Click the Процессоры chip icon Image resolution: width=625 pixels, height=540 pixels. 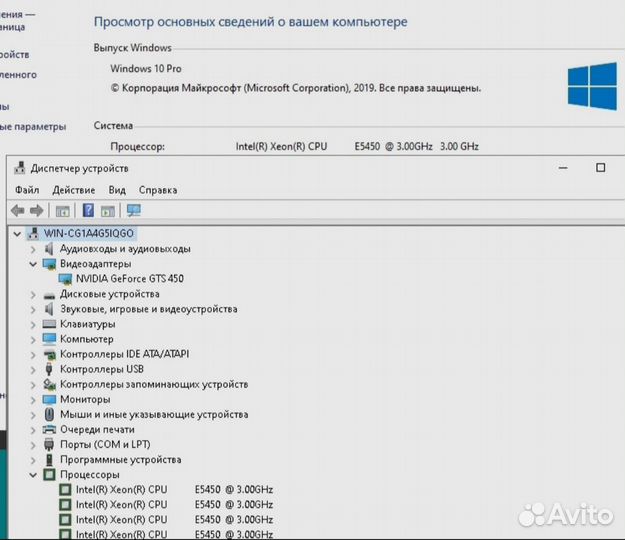[x=49, y=475]
